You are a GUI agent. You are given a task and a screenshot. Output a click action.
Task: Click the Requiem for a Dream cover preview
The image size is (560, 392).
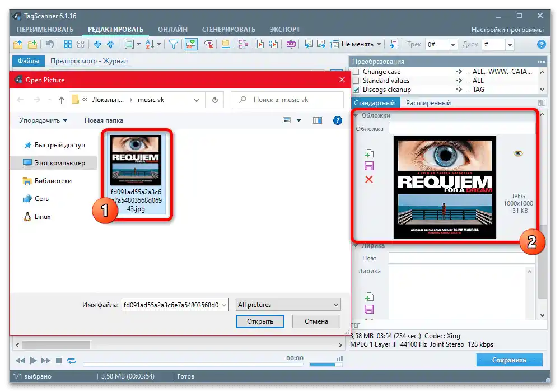[445, 187]
